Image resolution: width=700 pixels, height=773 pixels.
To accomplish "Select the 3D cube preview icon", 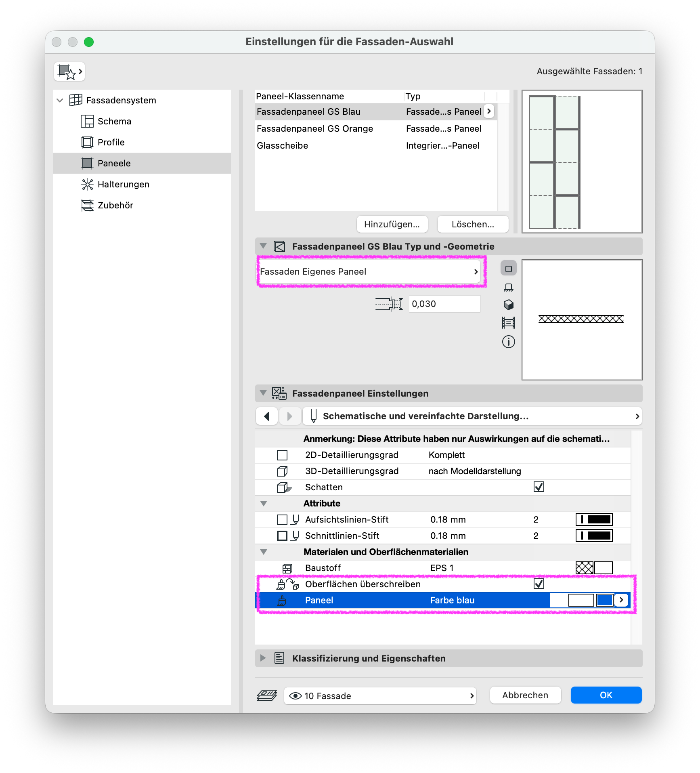I will tap(509, 305).
